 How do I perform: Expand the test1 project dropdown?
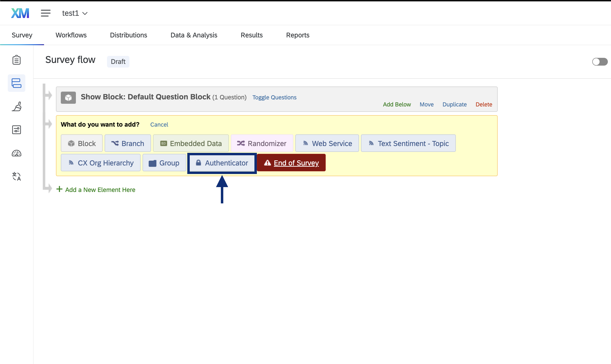(x=75, y=13)
